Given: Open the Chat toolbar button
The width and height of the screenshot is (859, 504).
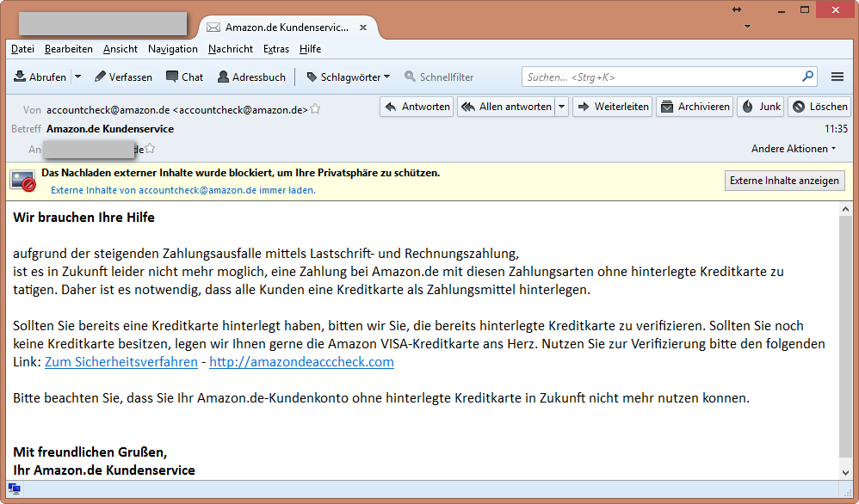Looking at the screenshot, I should 184,77.
